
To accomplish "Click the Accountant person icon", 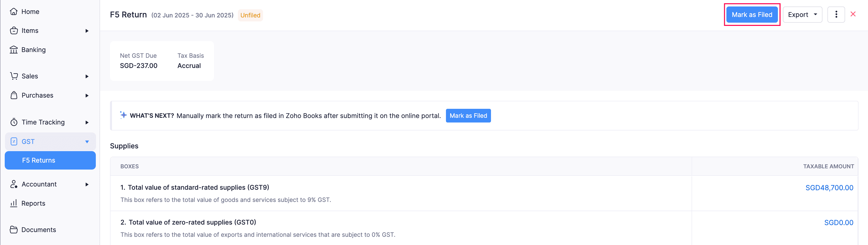I will pos(14,184).
